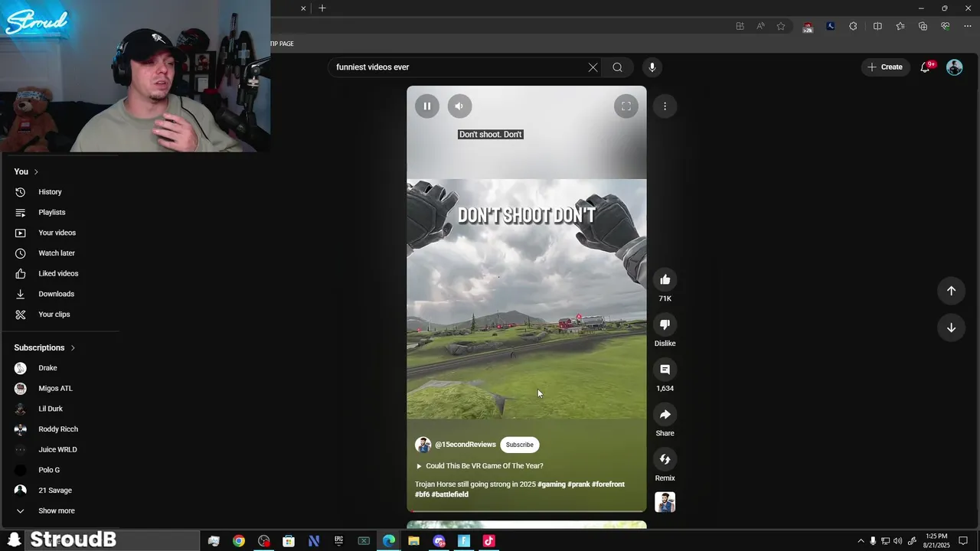This screenshot has width=980, height=551.
Task: Expand the Subscriptions section
Action: click(44, 347)
